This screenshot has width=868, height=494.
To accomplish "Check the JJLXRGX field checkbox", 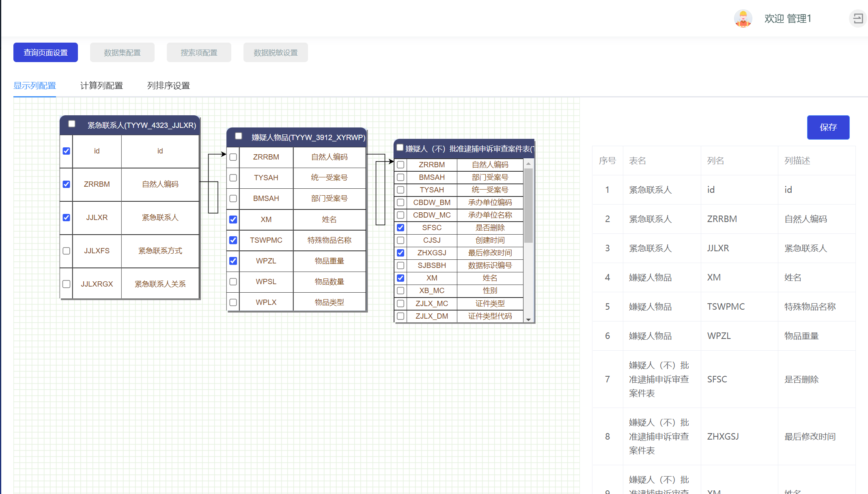I will (67, 284).
